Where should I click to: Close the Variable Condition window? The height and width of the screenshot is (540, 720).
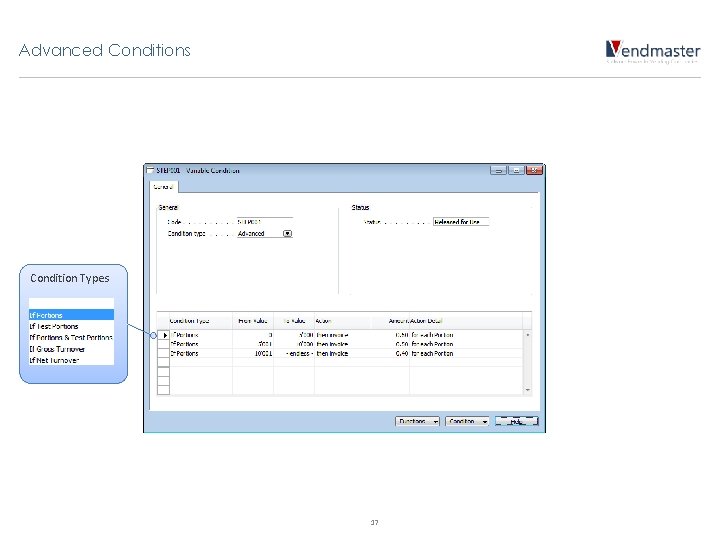click(534, 170)
